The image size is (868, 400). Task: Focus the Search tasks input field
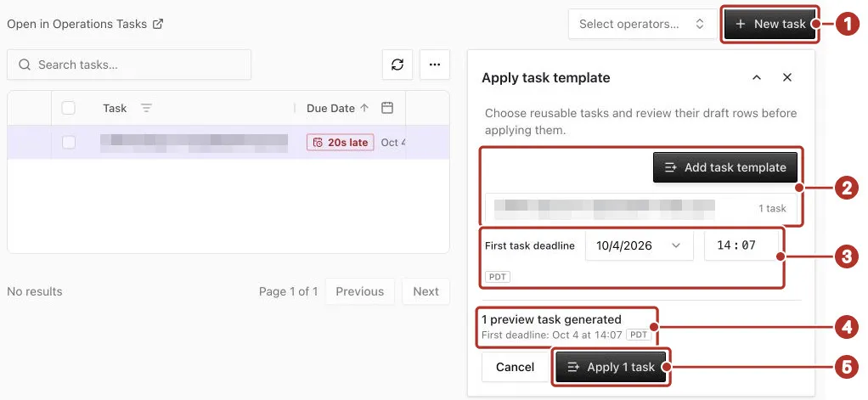(x=129, y=65)
